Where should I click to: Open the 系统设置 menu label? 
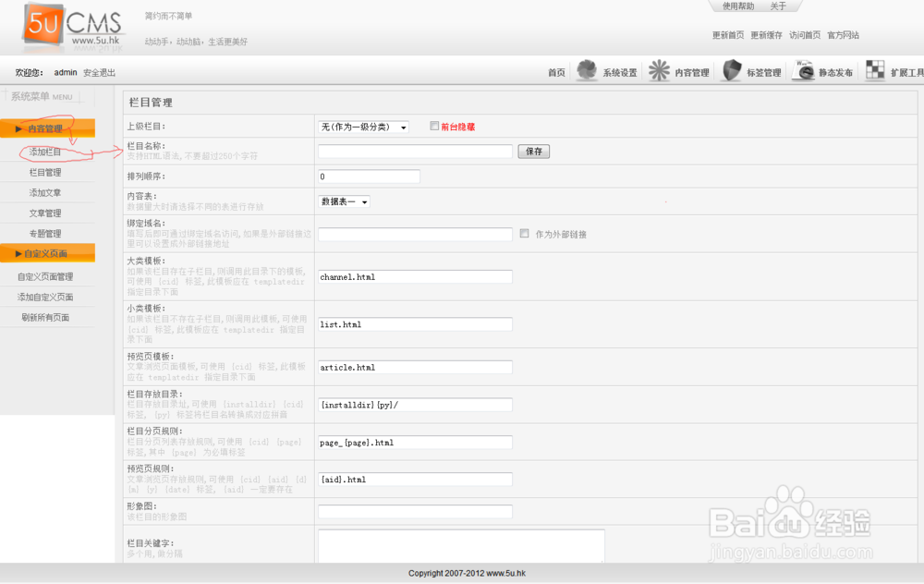(x=620, y=72)
